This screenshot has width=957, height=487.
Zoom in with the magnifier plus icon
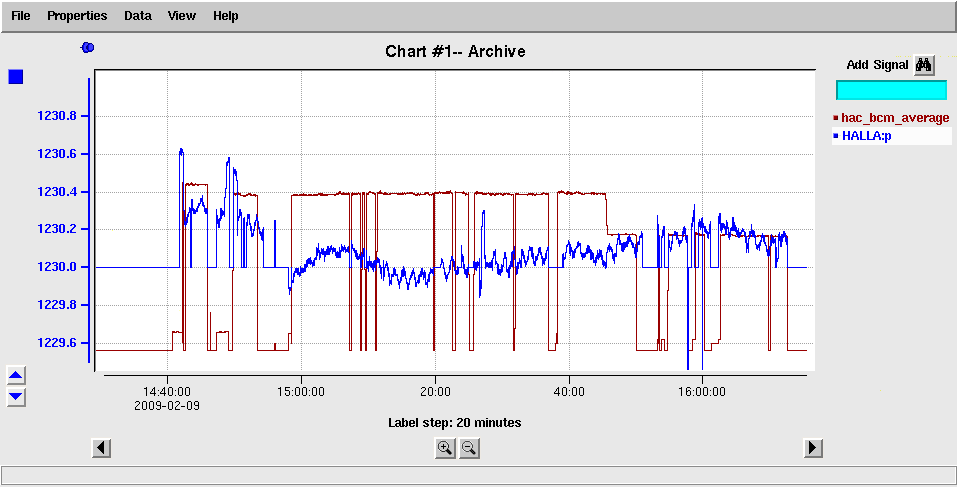(445, 449)
